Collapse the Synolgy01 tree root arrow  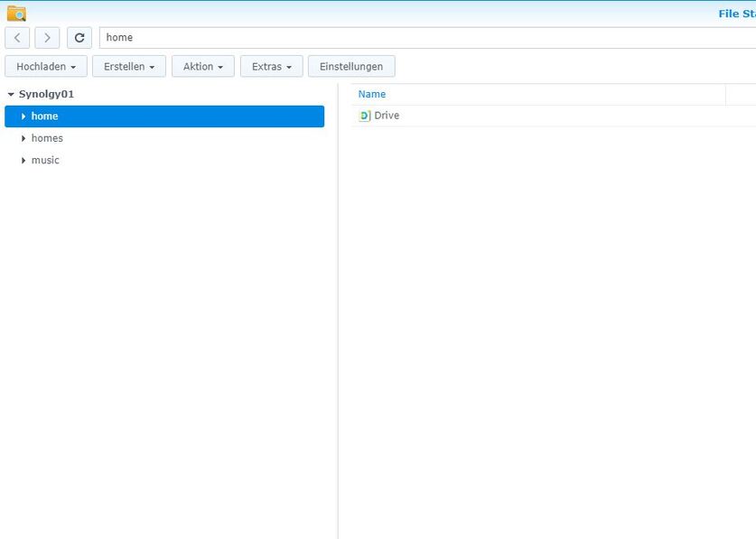point(11,95)
